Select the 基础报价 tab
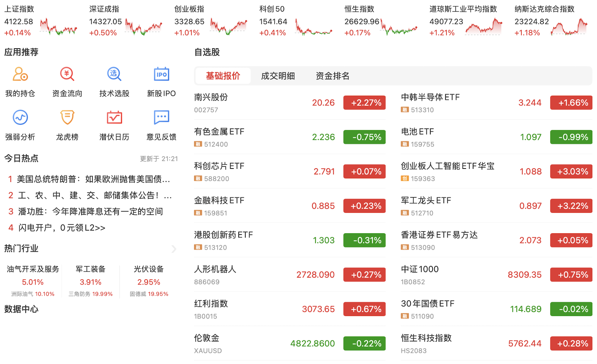Image resolution: width=597 pixels, height=364 pixels. point(223,76)
